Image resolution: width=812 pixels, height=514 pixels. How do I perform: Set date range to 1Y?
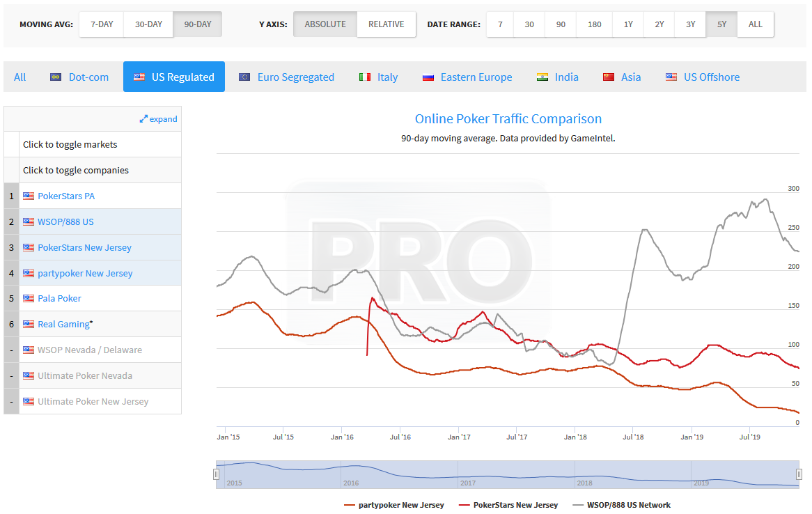tap(628, 24)
